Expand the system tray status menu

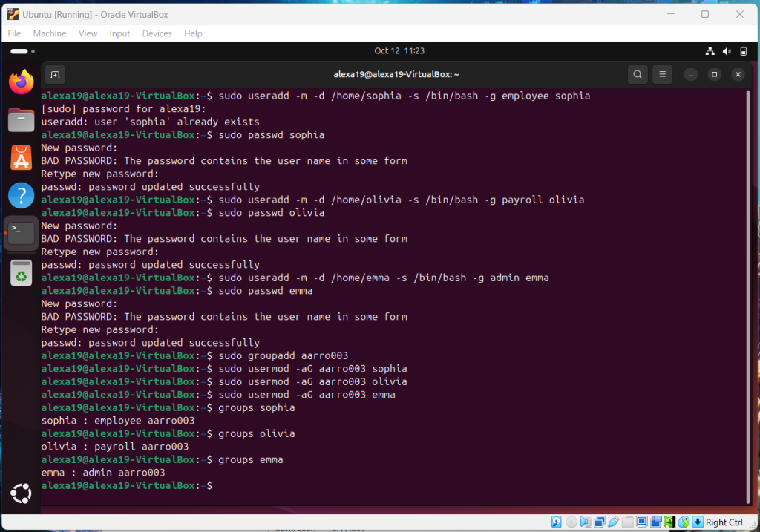point(725,51)
